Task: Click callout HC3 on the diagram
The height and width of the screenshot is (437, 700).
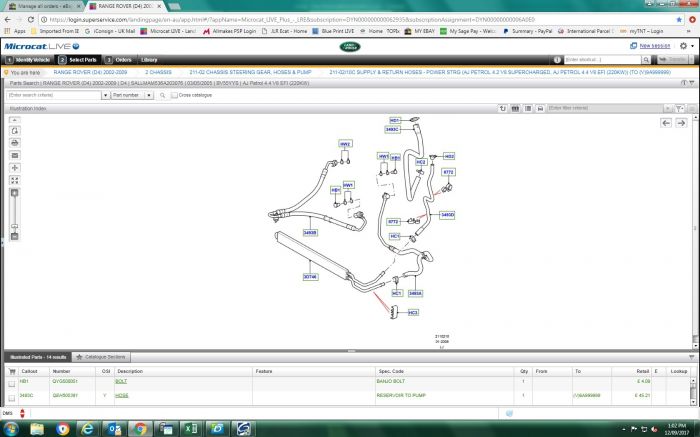Action: (x=413, y=313)
